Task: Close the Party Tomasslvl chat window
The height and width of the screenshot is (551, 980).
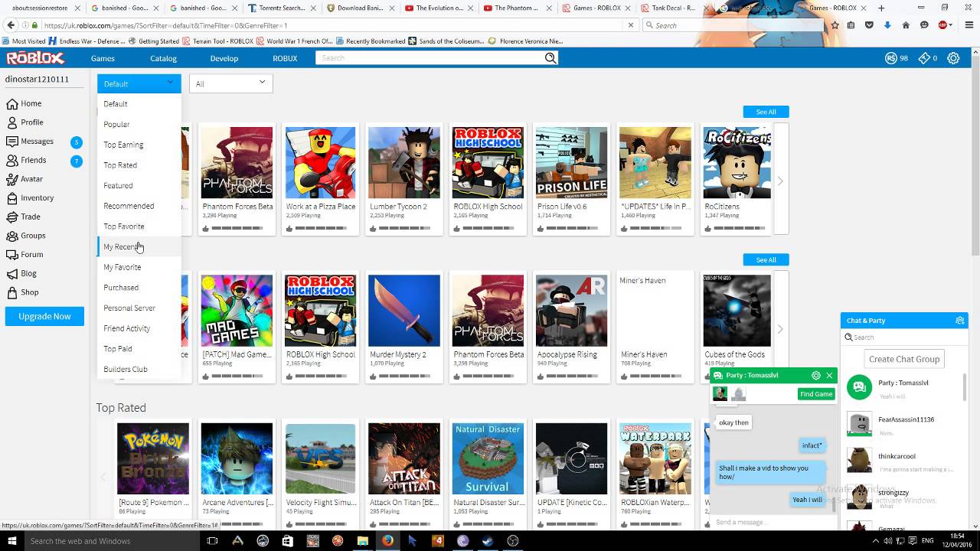Action: pos(829,376)
